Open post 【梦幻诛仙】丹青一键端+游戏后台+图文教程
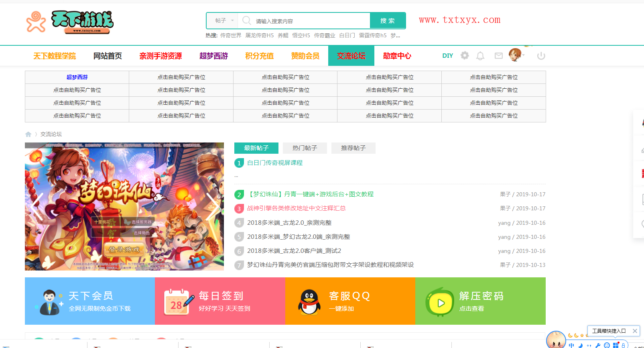Image resolution: width=644 pixels, height=348 pixels. (x=310, y=194)
